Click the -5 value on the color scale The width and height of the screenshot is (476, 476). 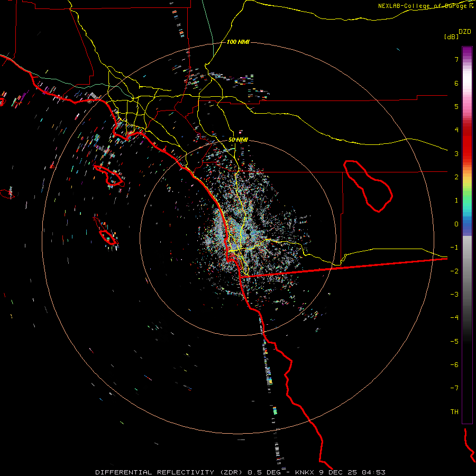454,342
